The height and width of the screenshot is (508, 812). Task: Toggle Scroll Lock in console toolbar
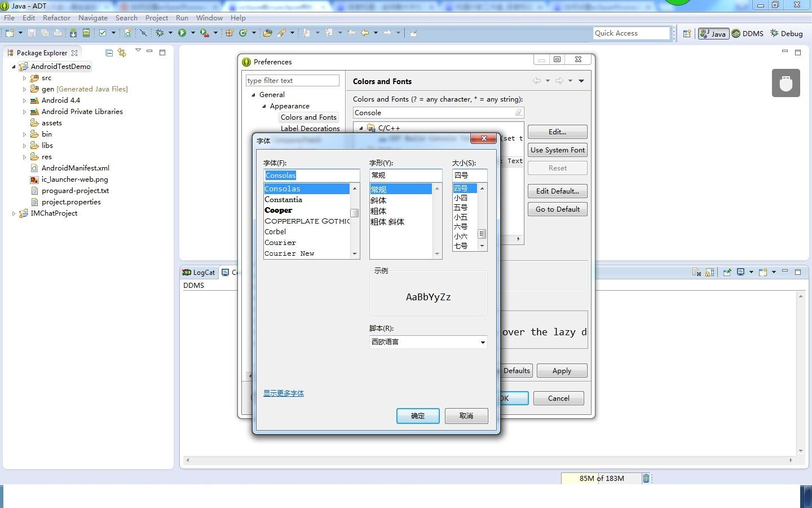click(x=710, y=272)
